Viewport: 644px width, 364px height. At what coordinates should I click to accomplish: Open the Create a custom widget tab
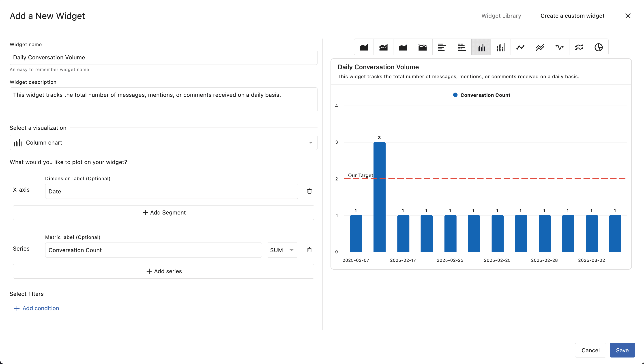pos(572,16)
